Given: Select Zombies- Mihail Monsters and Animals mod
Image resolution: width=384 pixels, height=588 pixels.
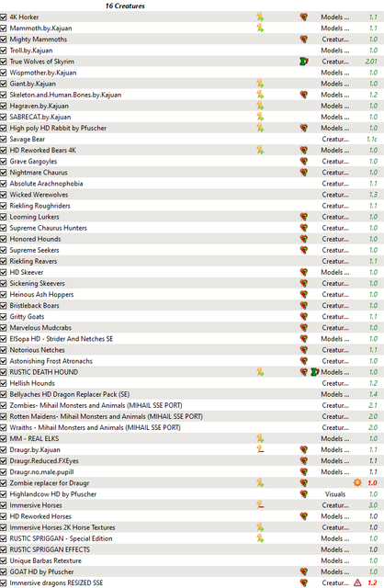Looking at the screenshot, I should click(x=96, y=405).
